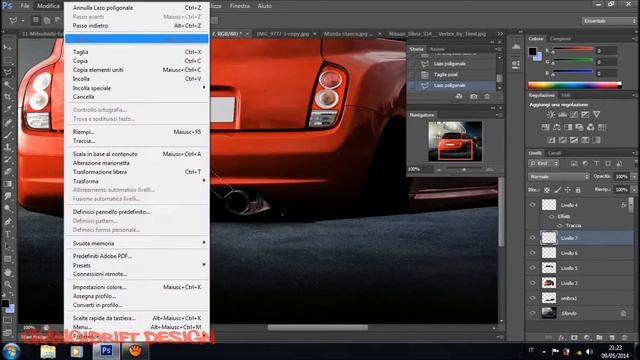Open the File menu

[25, 6]
